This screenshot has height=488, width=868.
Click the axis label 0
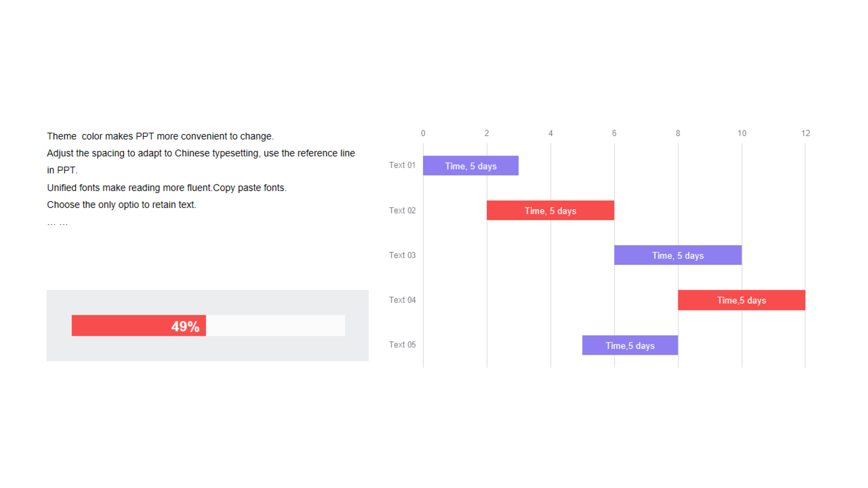click(423, 133)
